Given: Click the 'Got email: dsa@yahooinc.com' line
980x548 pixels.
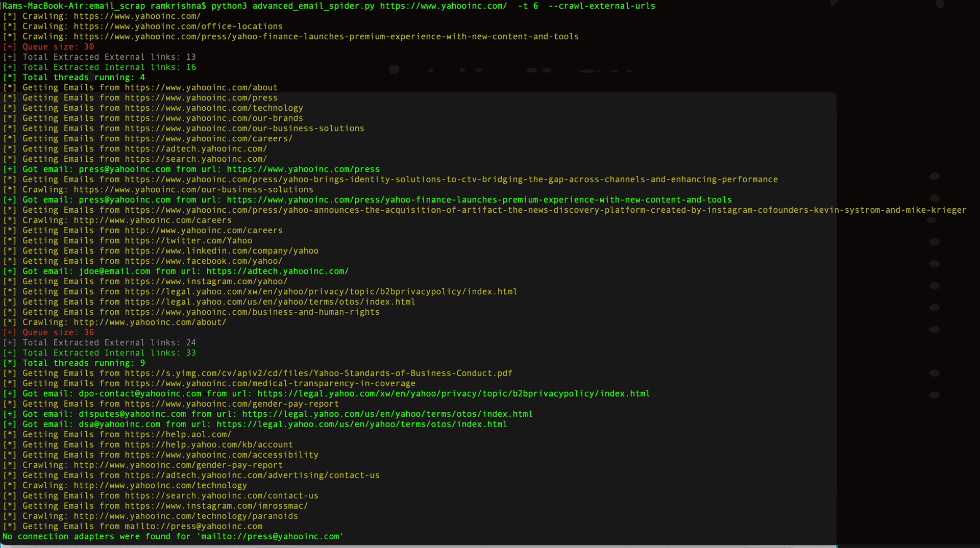Looking at the screenshot, I should tap(255, 425).
